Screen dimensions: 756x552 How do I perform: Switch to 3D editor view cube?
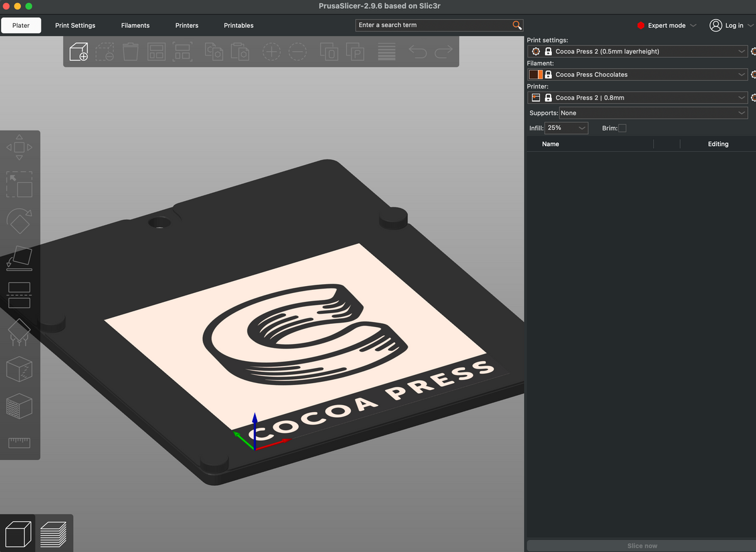pos(18,534)
